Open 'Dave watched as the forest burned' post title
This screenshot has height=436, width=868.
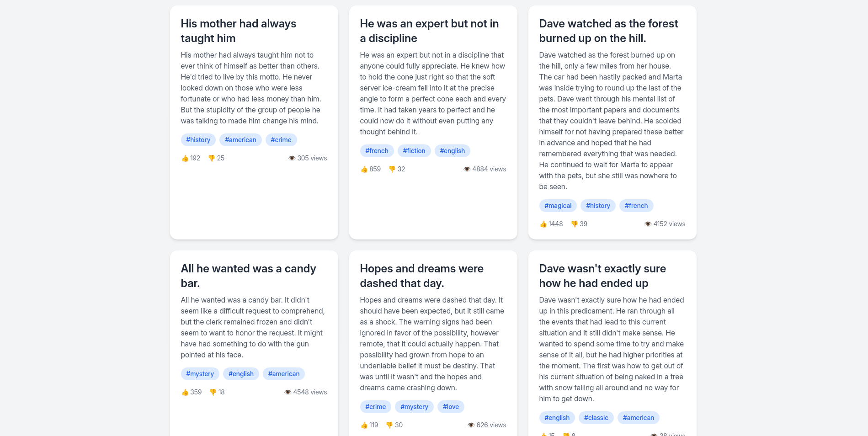608,31
